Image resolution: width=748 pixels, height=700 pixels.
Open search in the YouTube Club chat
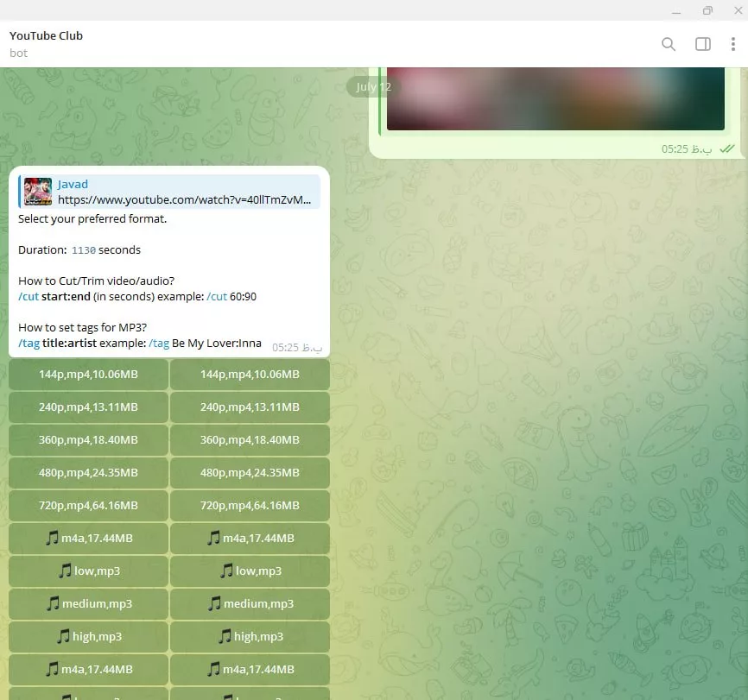[x=668, y=44]
